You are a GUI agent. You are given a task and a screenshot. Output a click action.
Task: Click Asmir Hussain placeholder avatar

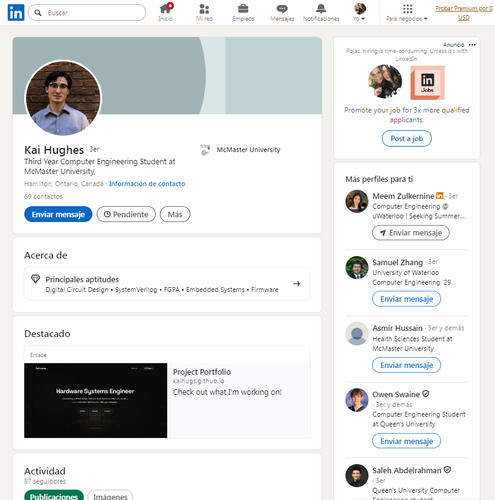(357, 333)
